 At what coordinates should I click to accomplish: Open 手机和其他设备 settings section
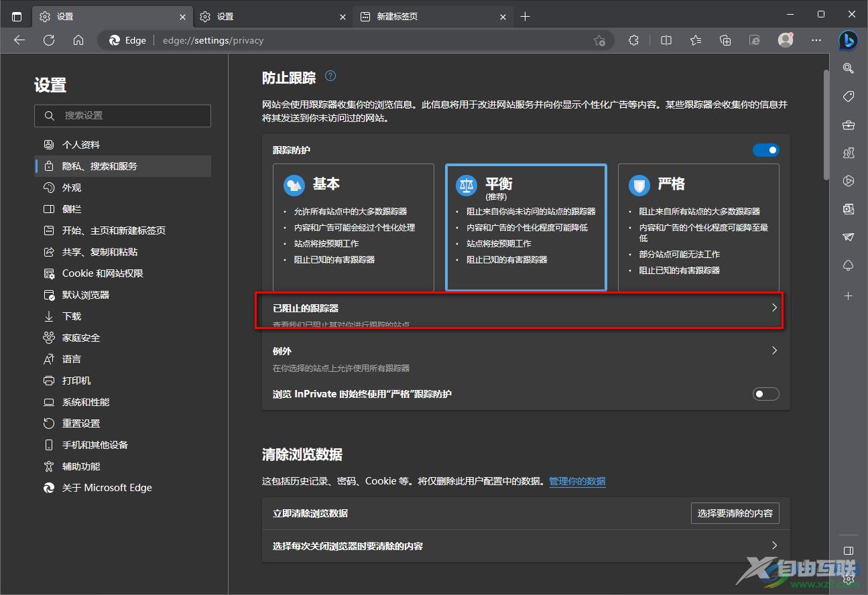(x=123, y=445)
